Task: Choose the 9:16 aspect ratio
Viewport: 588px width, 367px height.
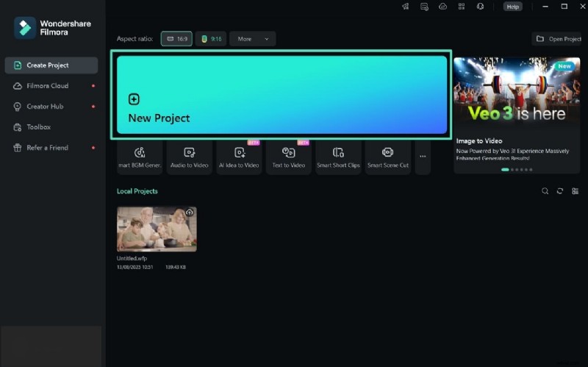Action: click(211, 39)
